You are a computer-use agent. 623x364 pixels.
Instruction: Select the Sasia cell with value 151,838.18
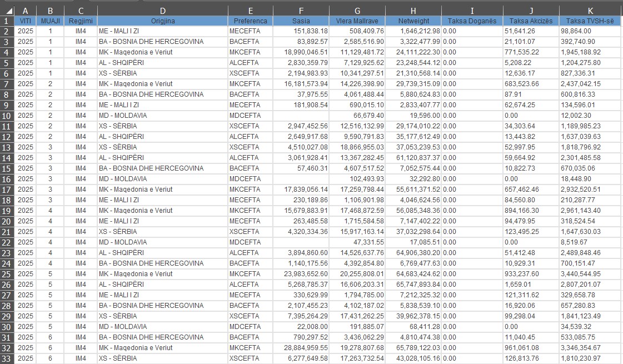[301, 31]
